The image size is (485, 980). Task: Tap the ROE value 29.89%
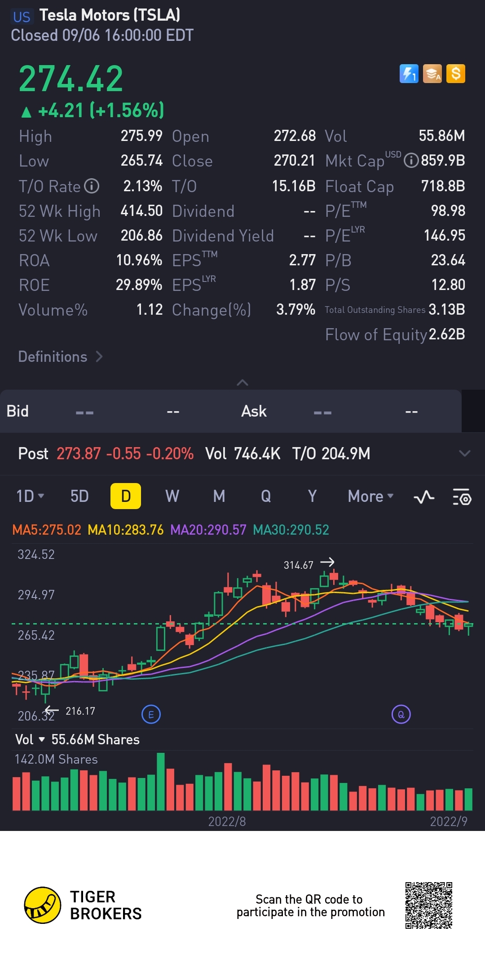tap(139, 285)
